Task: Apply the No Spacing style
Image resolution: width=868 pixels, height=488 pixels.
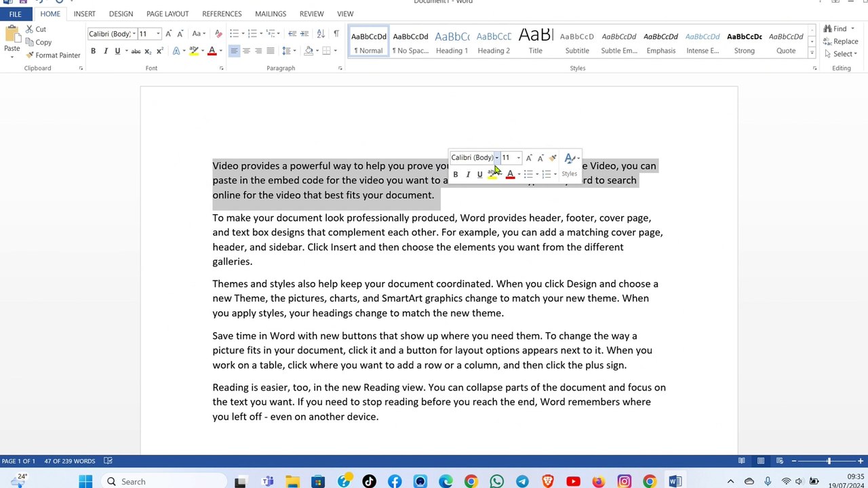Action: [x=410, y=41]
